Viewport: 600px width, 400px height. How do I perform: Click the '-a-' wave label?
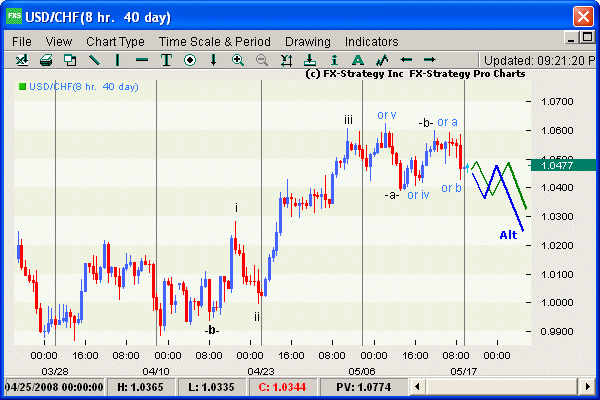pyautogui.click(x=392, y=195)
